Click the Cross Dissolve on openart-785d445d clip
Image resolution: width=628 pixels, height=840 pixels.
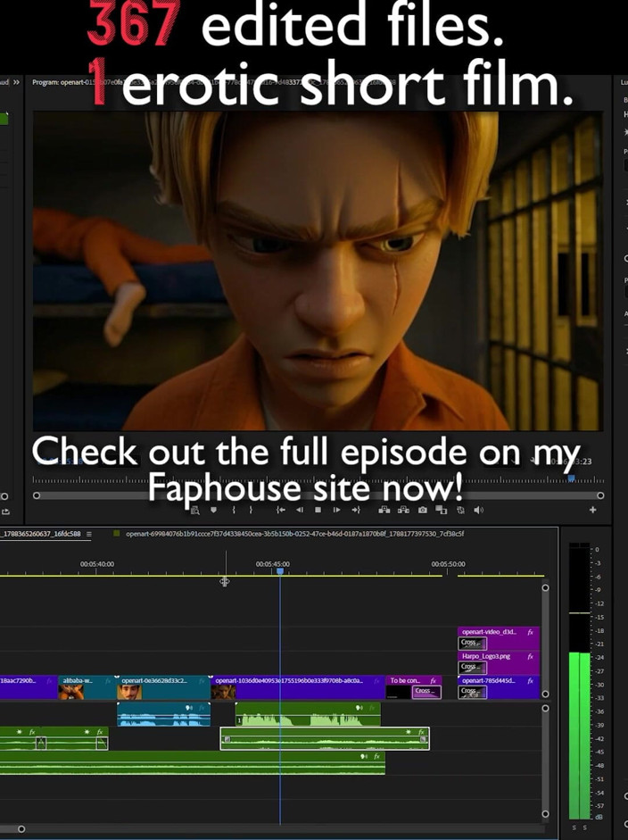[x=473, y=692]
